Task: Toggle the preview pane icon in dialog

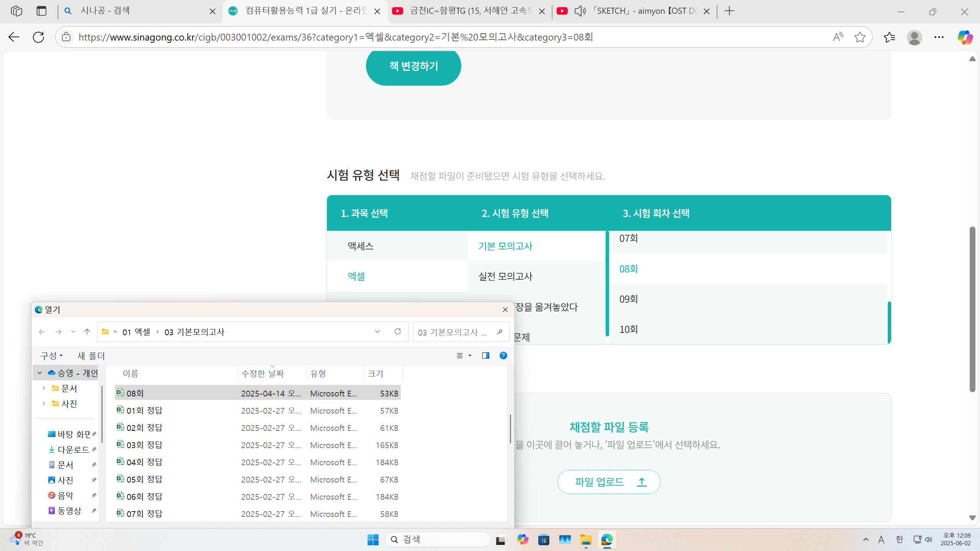Action: tap(486, 355)
